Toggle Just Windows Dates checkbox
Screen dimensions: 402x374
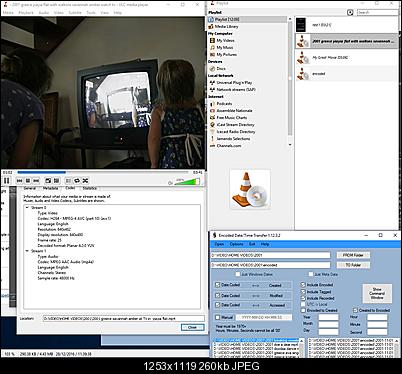[x=238, y=274]
